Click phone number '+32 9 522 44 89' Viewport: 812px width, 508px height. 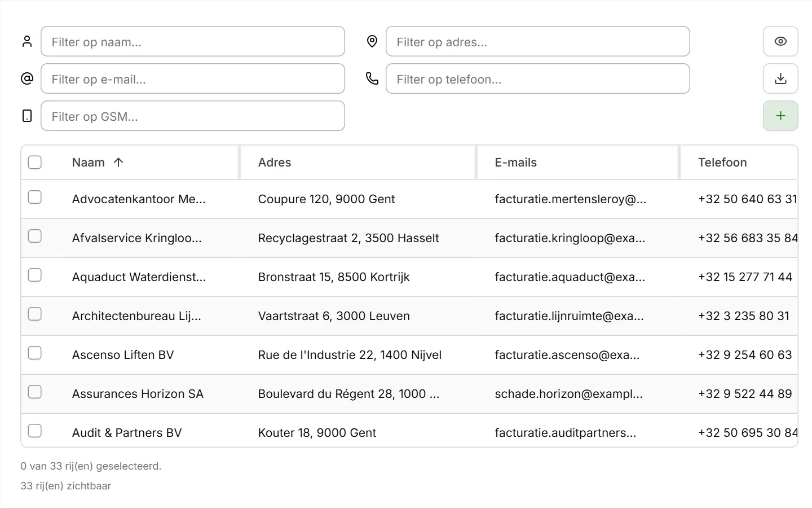click(x=745, y=394)
